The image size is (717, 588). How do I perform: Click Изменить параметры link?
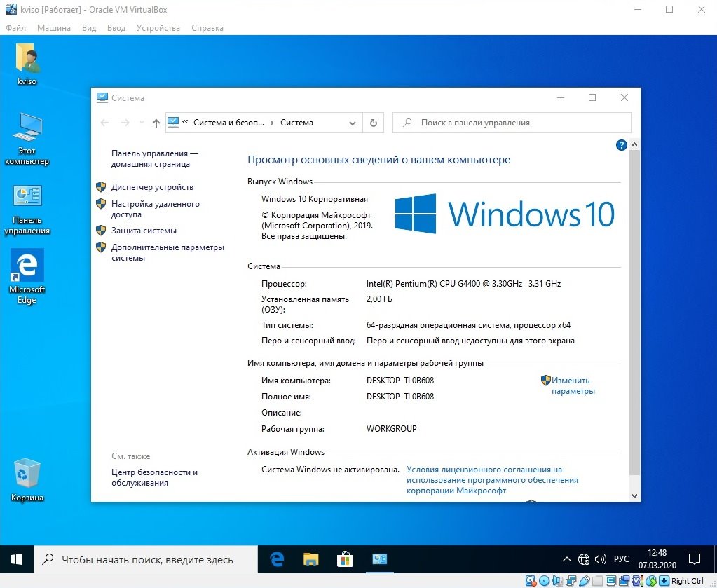coord(573,385)
